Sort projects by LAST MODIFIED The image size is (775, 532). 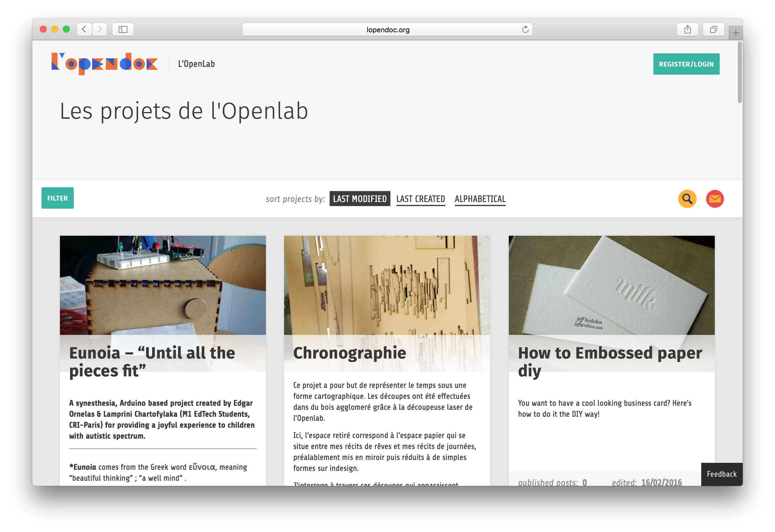(360, 199)
